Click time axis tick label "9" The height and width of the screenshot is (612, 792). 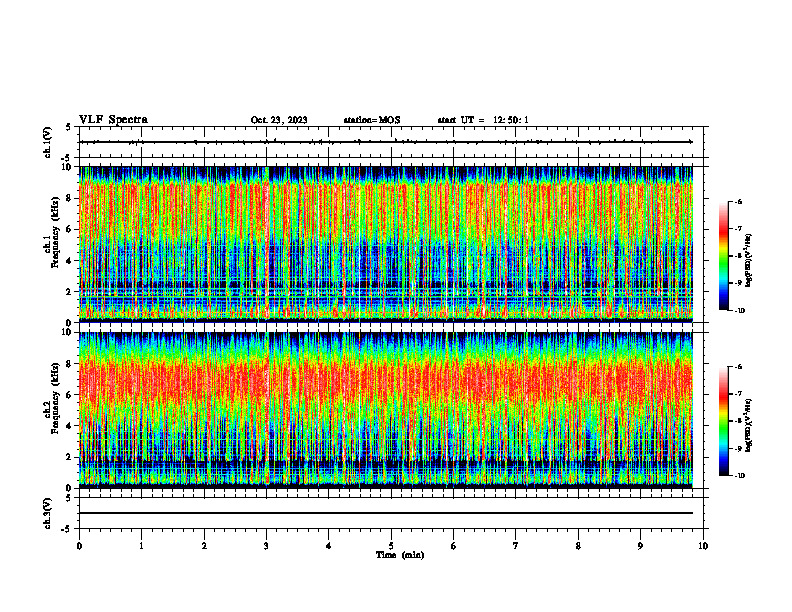(x=640, y=546)
